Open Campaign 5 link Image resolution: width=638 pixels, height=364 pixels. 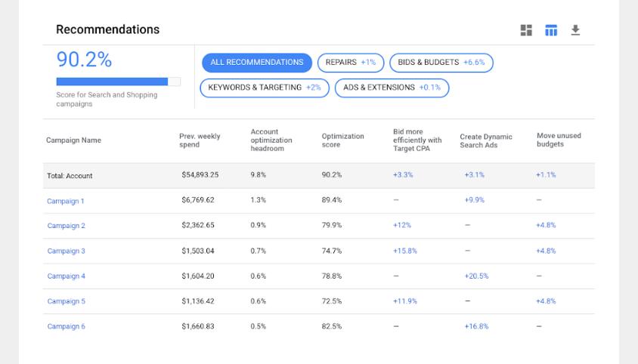[66, 301]
